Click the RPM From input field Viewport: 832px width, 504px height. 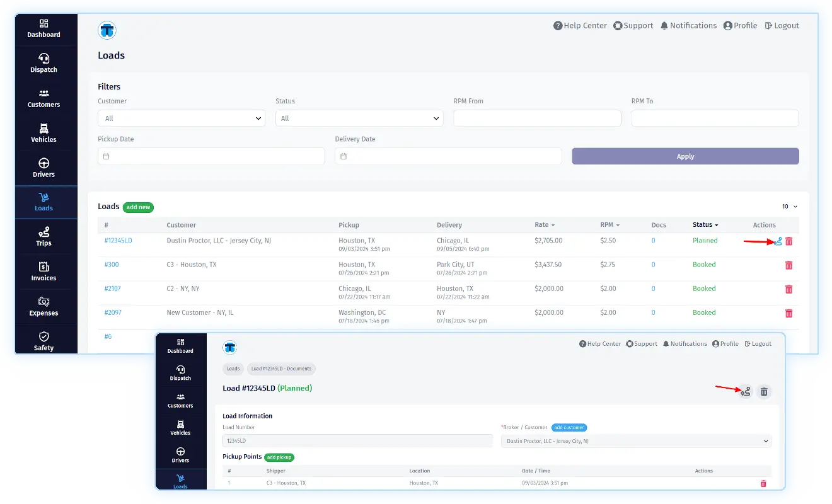[x=537, y=118]
